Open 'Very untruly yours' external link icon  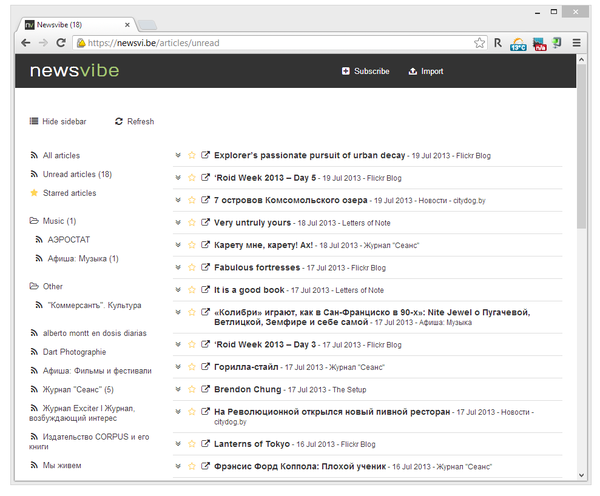[205, 222]
